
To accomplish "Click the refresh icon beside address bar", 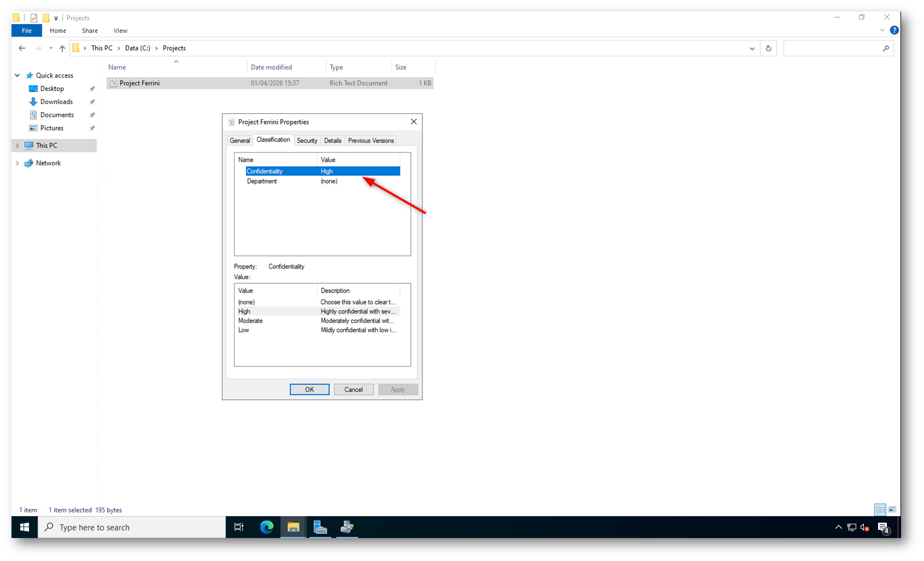I will pos(768,48).
